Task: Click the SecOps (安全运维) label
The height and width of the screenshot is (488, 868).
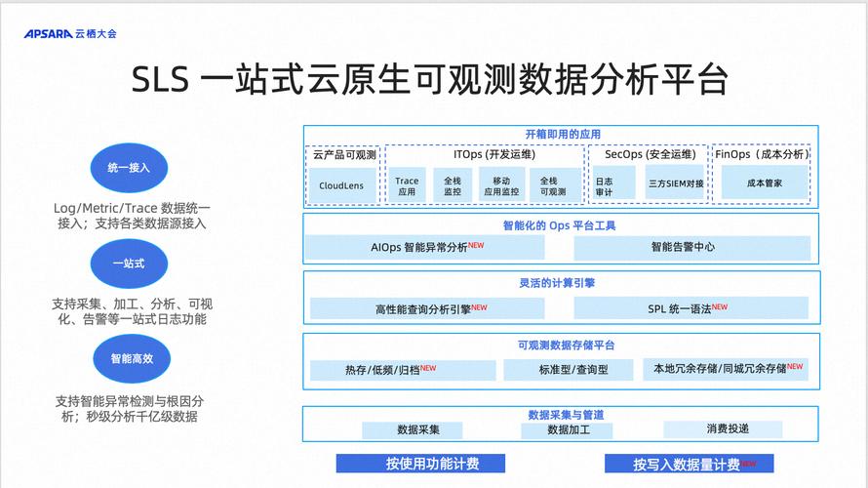Action: coord(651,154)
